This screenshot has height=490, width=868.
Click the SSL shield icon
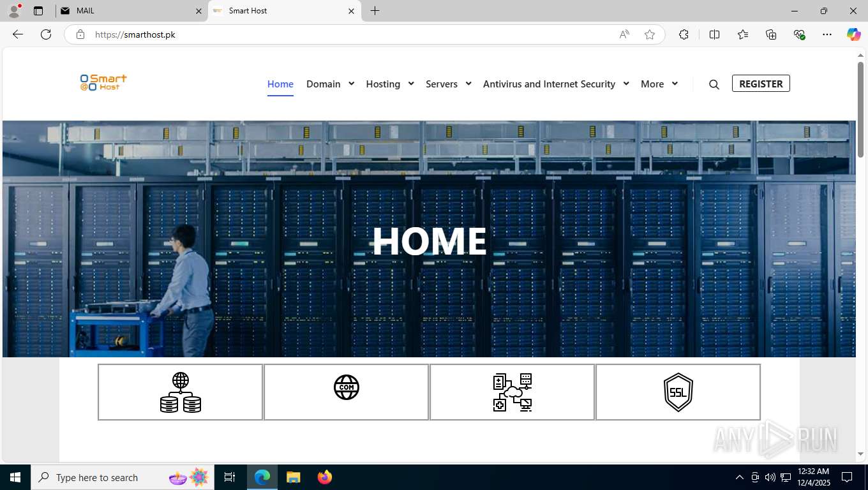[x=678, y=392]
